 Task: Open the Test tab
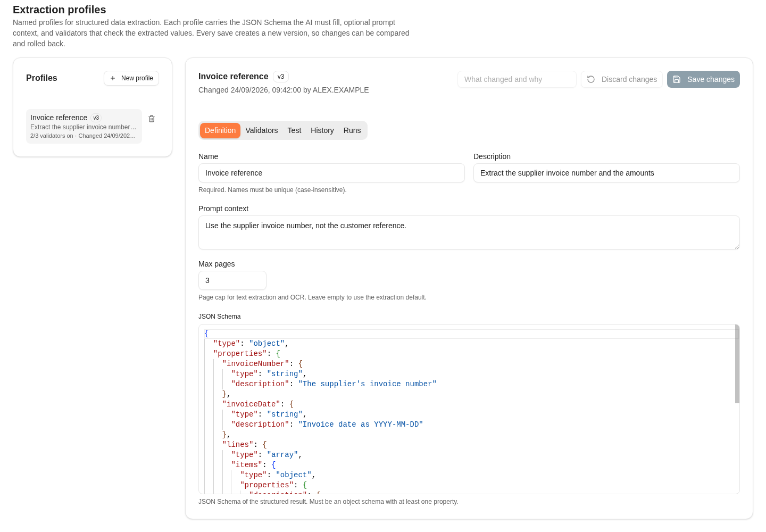(x=294, y=130)
